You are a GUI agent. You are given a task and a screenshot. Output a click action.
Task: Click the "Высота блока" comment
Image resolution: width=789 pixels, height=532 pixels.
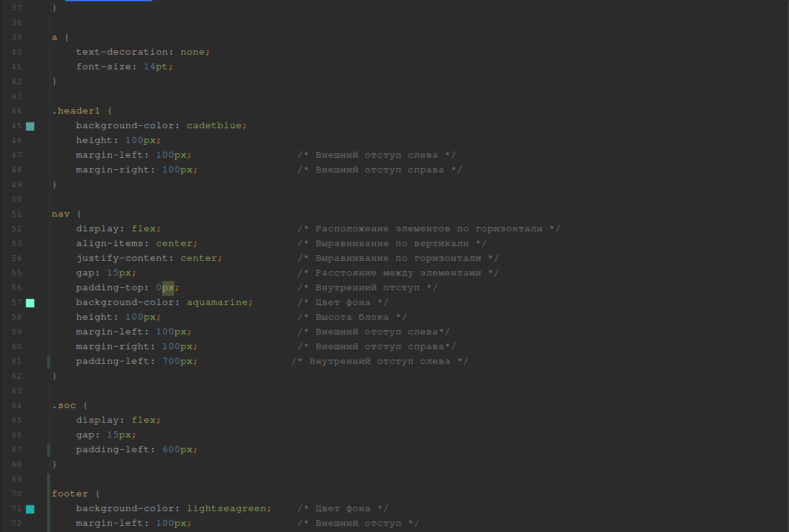pos(352,317)
